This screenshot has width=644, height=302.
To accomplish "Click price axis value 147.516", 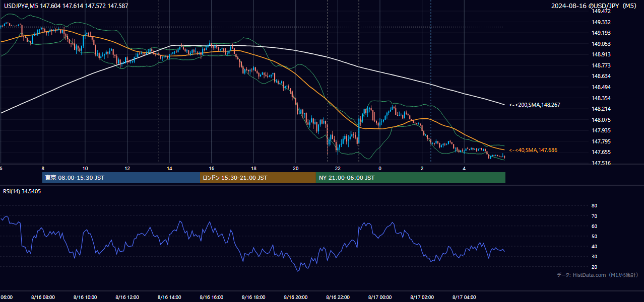I will coord(601,163).
